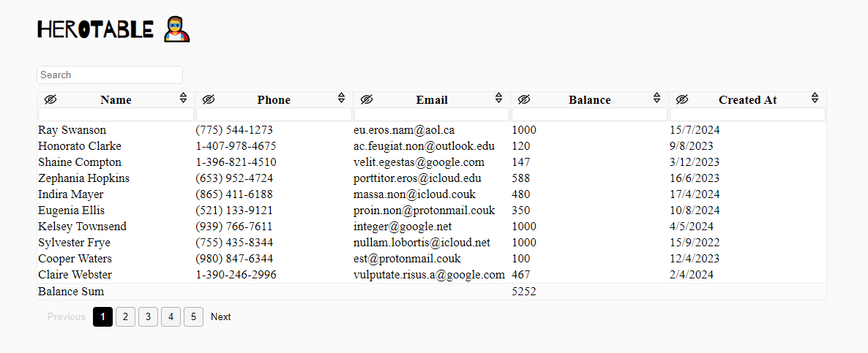This screenshot has width=868, height=353.
Task: Click the Next page link
Action: click(x=220, y=316)
